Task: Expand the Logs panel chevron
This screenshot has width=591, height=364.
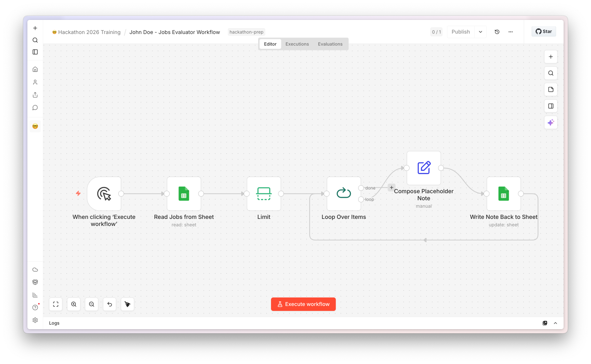Action: click(555, 323)
